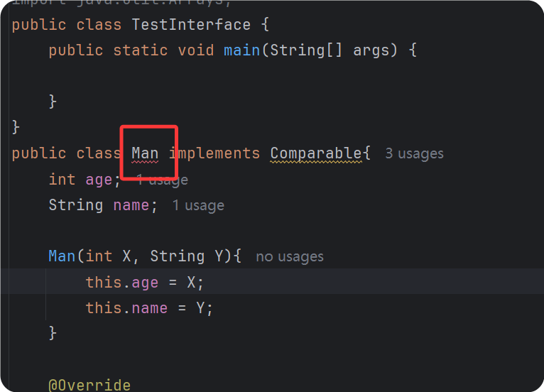Click the Man constructor name
The height and width of the screenshot is (392, 544).
coord(62,256)
